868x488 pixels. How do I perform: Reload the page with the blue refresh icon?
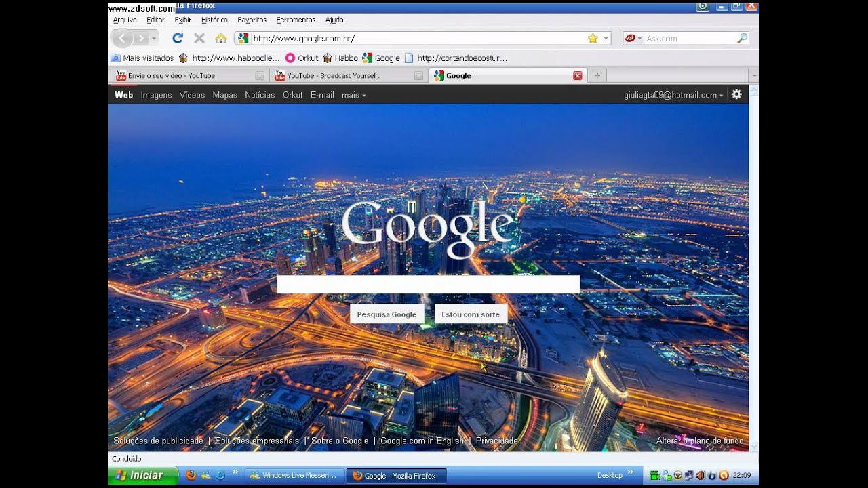tap(178, 39)
